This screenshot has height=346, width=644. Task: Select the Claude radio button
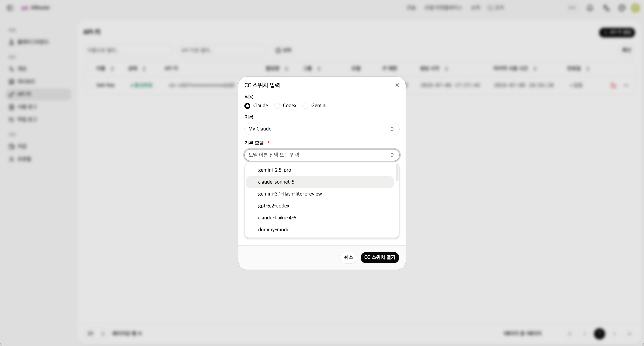247,106
